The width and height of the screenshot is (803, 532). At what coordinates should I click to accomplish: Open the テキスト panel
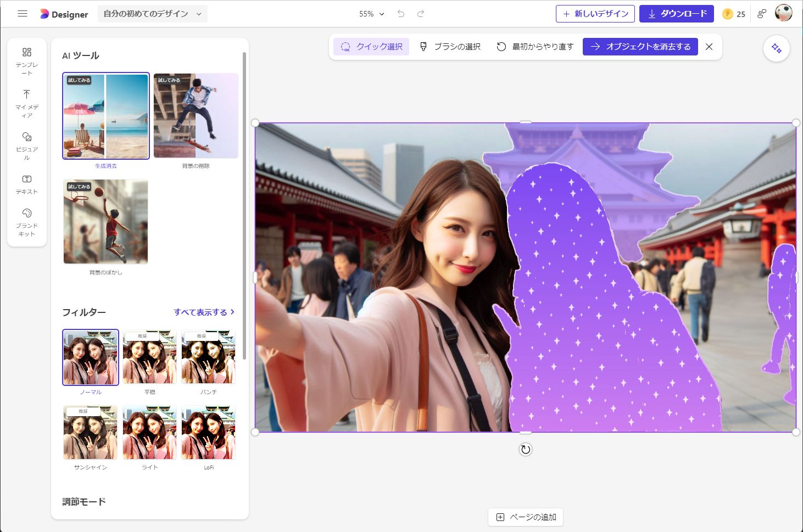coord(26,184)
